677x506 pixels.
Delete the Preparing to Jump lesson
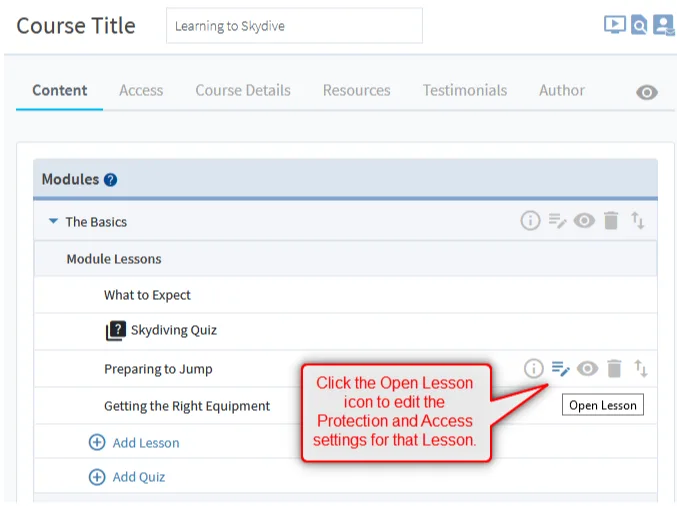(x=614, y=369)
